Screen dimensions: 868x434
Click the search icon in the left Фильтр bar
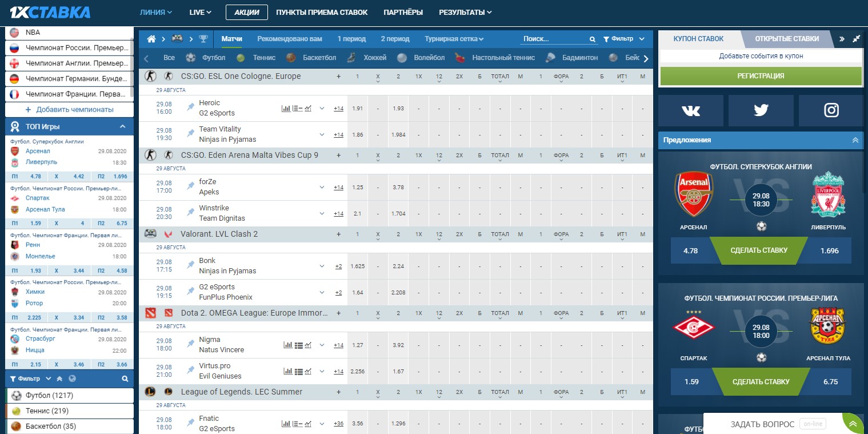click(125, 379)
